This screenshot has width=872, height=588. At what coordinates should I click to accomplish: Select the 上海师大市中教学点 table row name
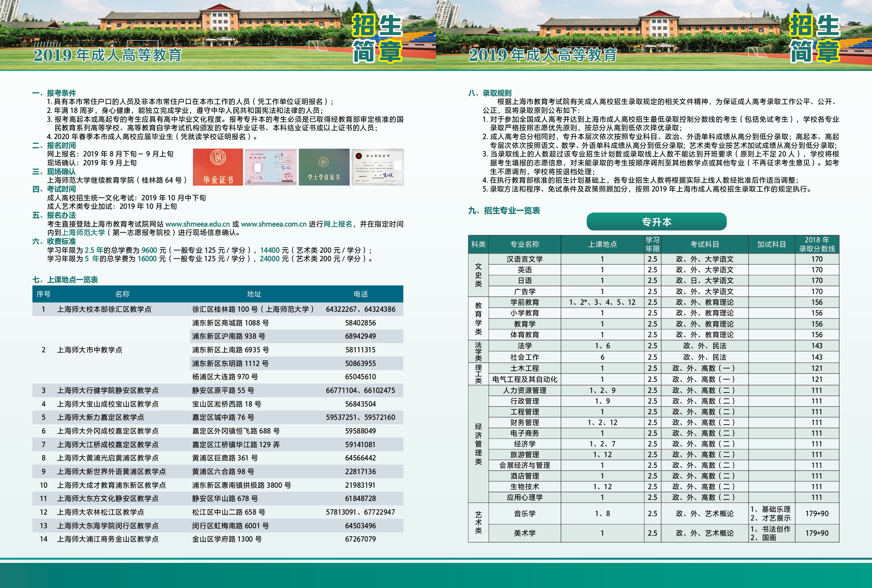point(89,350)
